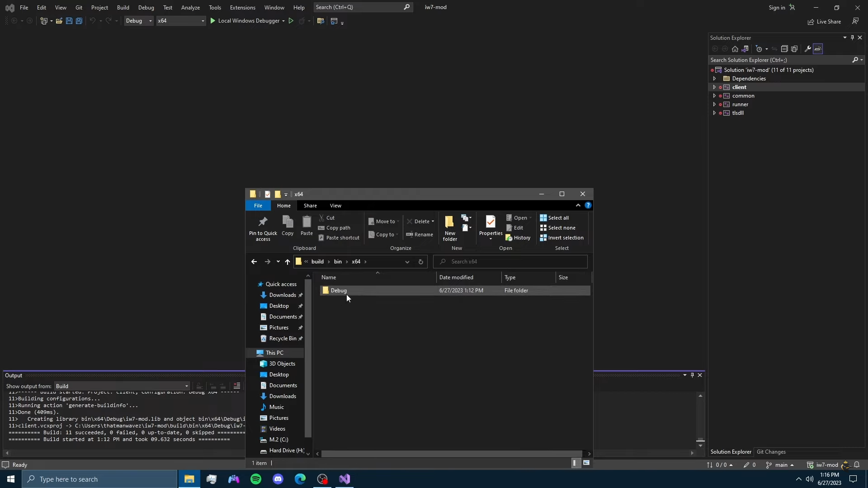
Task: Toggle Preview Selected Items in Solution Explorer
Action: (x=818, y=49)
